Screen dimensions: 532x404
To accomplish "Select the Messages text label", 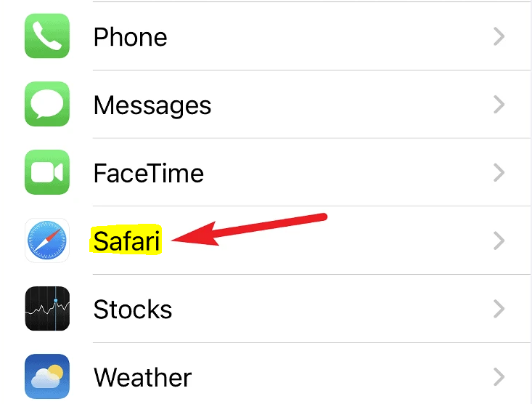I will (x=152, y=106).
